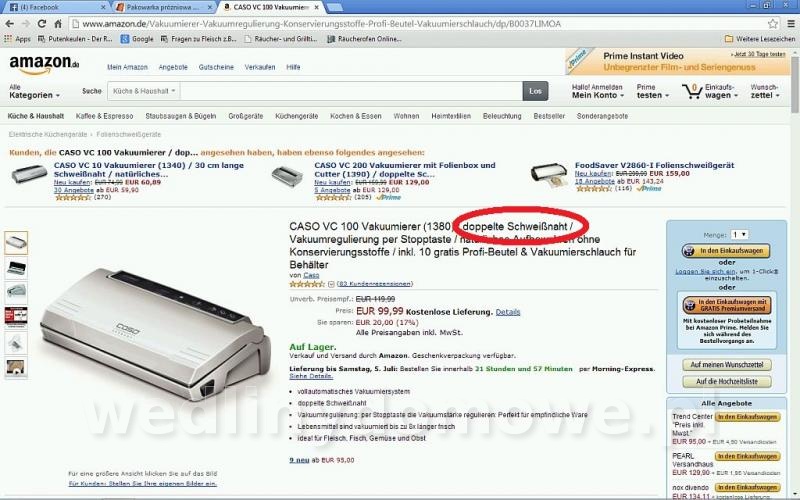The image size is (800, 500).
Task: Close the Facebook tab
Action: pos(103,7)
